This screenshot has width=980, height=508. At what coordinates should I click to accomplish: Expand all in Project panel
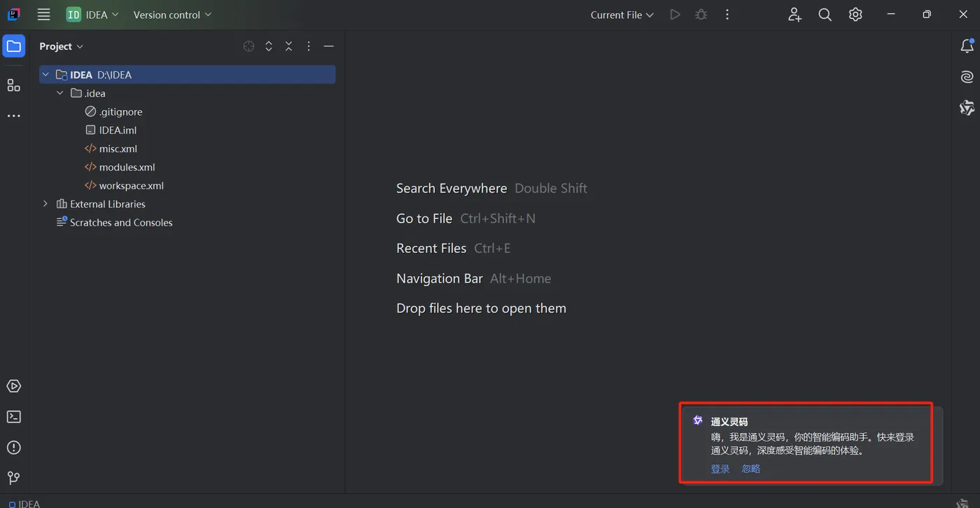click(x=269, y=46)
